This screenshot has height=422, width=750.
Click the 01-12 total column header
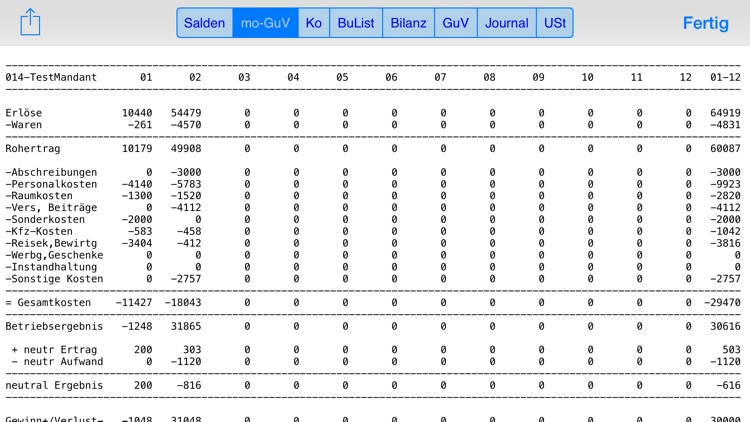(x=725, y=78)
